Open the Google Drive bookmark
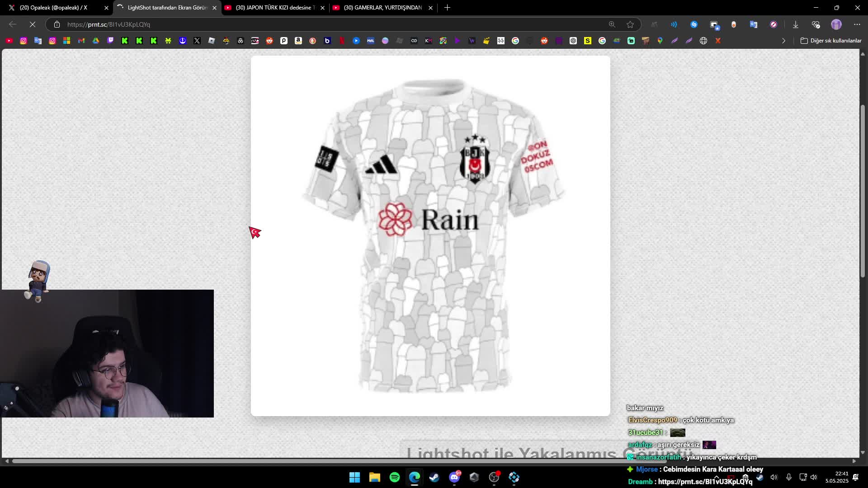Screen dimensions: 868x488 click(x=96, y=41)
